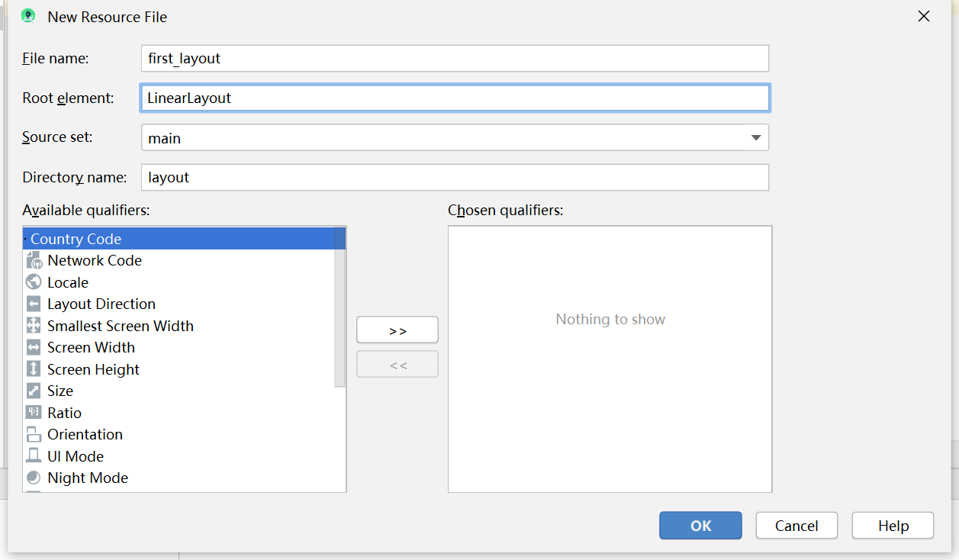Viewport: 959px width, 560px height.
Task: Open Help for this dialog
Action: pyautogui.click(x=893, y=526)
